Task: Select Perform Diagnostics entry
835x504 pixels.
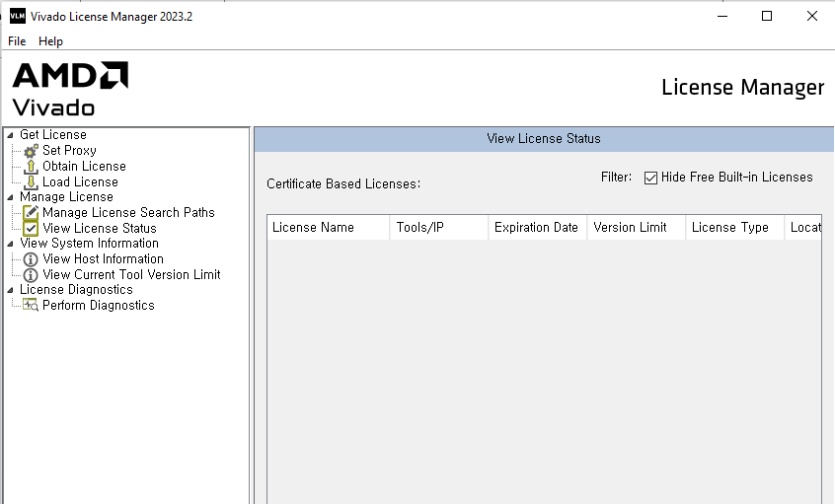Action: pos(99,306)
